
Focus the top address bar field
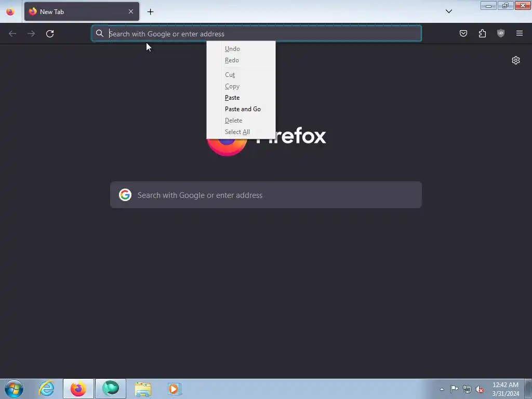(x=257, y=34)
